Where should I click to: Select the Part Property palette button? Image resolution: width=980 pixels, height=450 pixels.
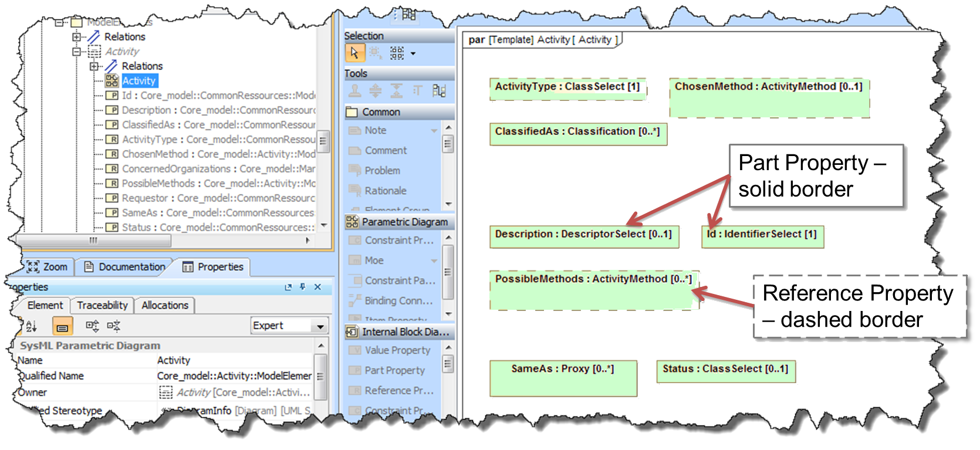[x=394, y=370]
